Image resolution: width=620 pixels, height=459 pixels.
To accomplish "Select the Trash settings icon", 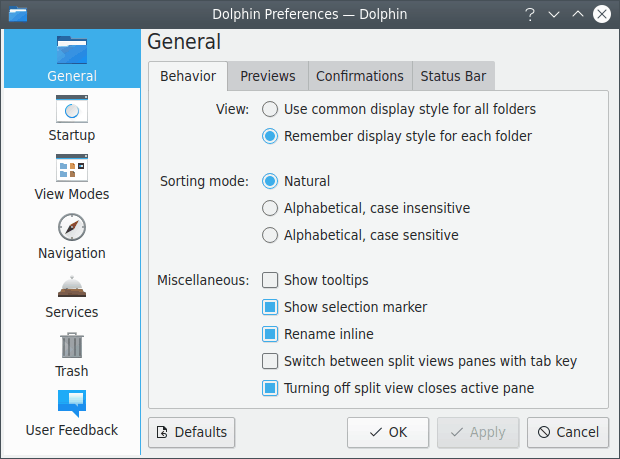I will [x=72, y=345].
